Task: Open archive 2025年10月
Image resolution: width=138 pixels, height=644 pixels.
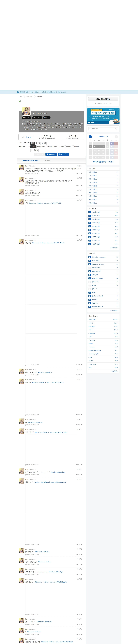Action: 95,216
